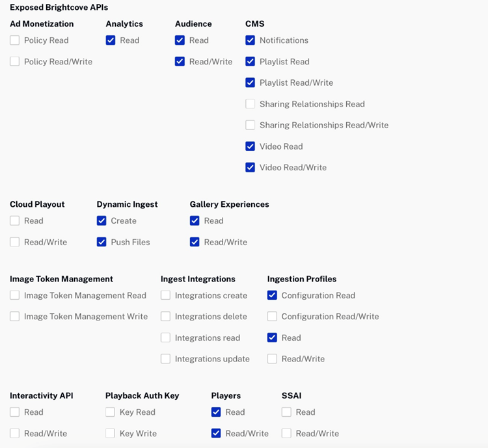Uncheck the Analytics Read checkbox
The width and height of the screenshot is (488, 448).
[111, 40]
